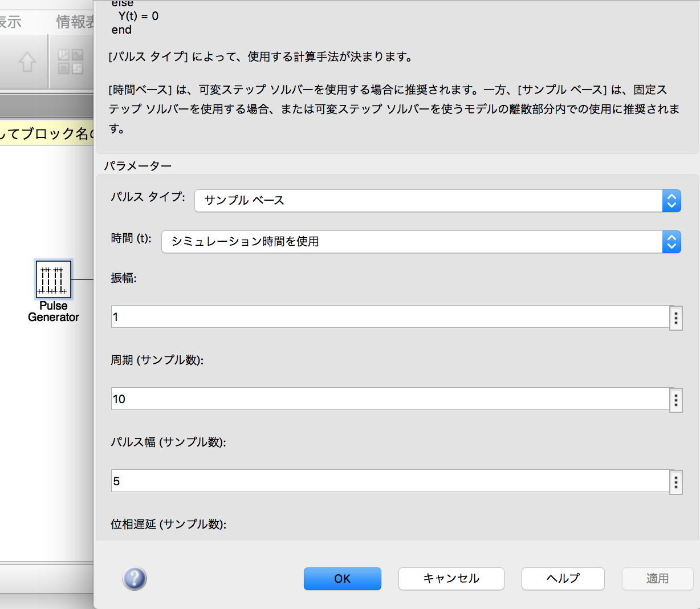Open the パルス幅 field's vertical ellipsis action menu
The width and height of the screenshot is (700, 609).
tap(675, 482)
